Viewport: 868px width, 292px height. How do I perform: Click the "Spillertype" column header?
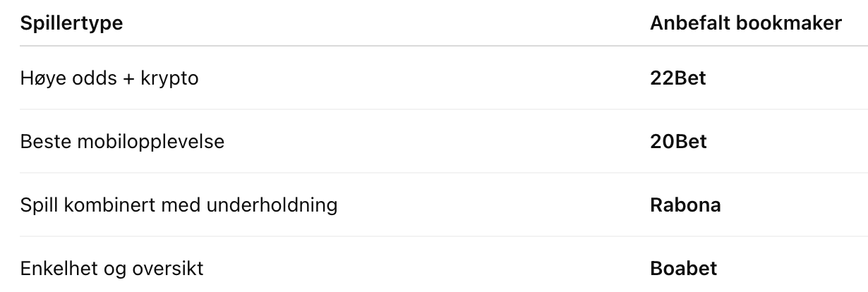pos(71,23)
